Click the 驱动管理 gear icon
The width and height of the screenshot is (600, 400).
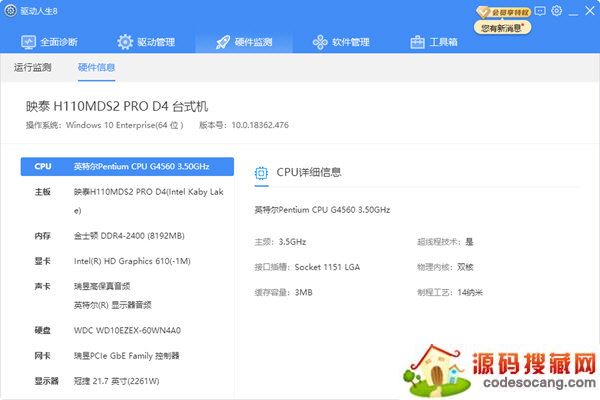coord(125,42)
